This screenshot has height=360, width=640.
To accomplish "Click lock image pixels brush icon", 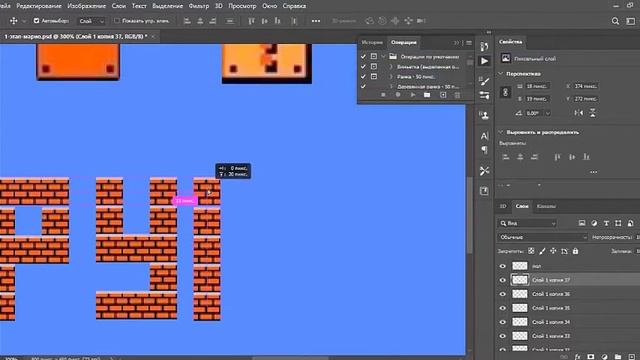I will click(542, 251).
